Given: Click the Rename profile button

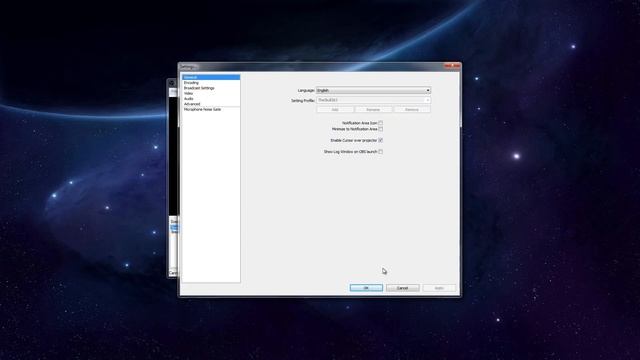Looking at the screenshot, I should point(373,109).
